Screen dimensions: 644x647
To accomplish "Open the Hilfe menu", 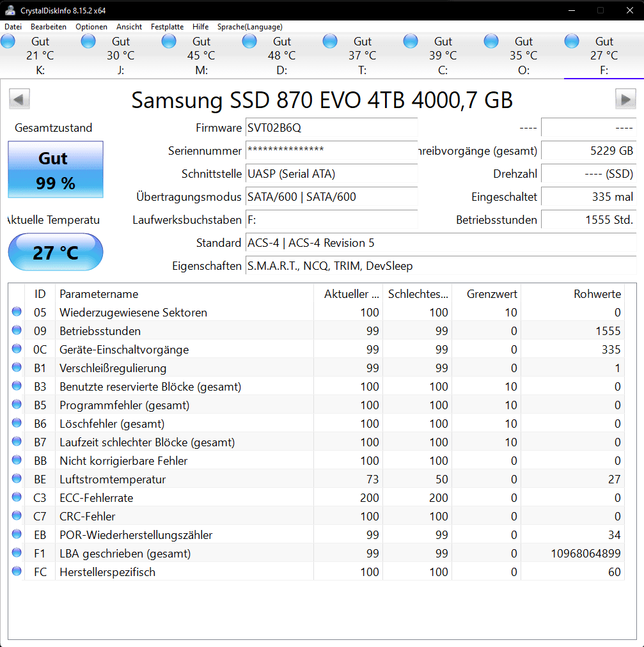I will 200,27.
